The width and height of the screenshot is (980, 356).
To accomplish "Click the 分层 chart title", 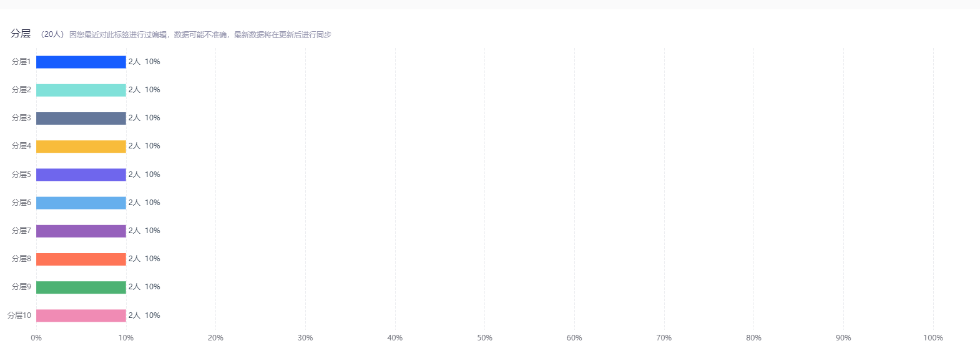I will point(21,34).
